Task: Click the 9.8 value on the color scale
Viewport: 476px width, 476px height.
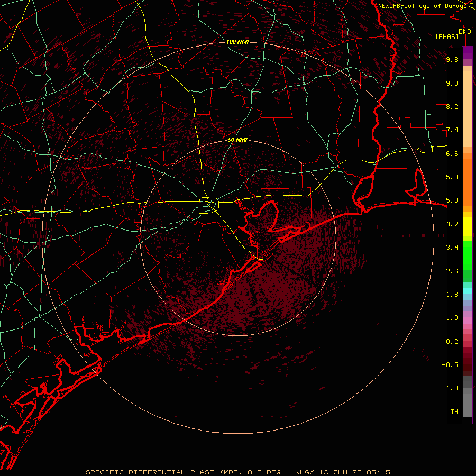Action: point(452,59)
